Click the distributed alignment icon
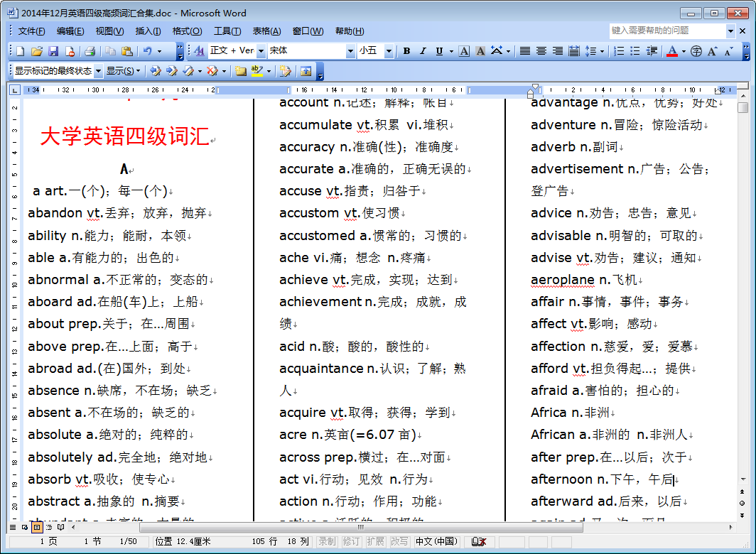The image size is (756, 554). 574,51
